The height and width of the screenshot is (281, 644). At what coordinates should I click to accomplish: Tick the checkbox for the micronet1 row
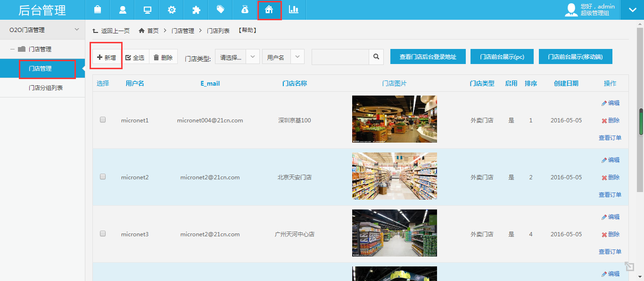click(x=103, y=120)
